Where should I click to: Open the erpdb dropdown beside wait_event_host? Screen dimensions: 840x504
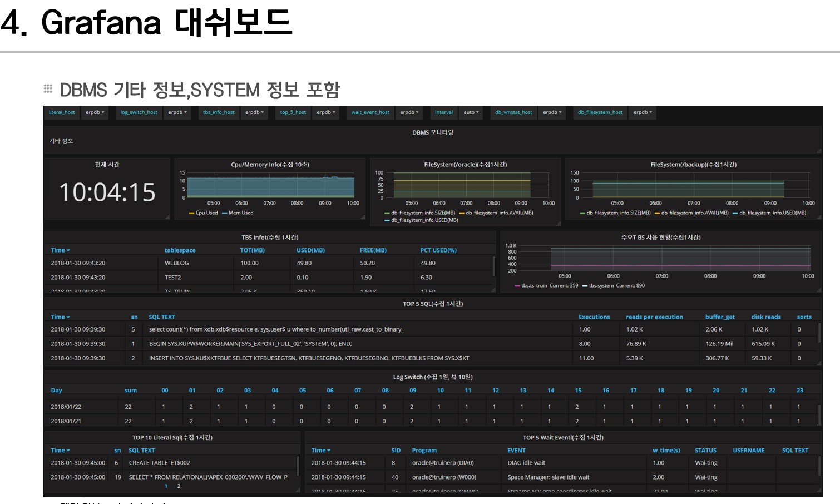coord(409,112)
